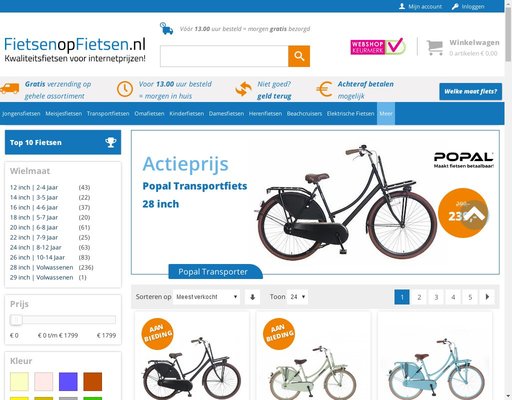
Task: Open the Transportfietsen menu item
Action: point(108,114)
